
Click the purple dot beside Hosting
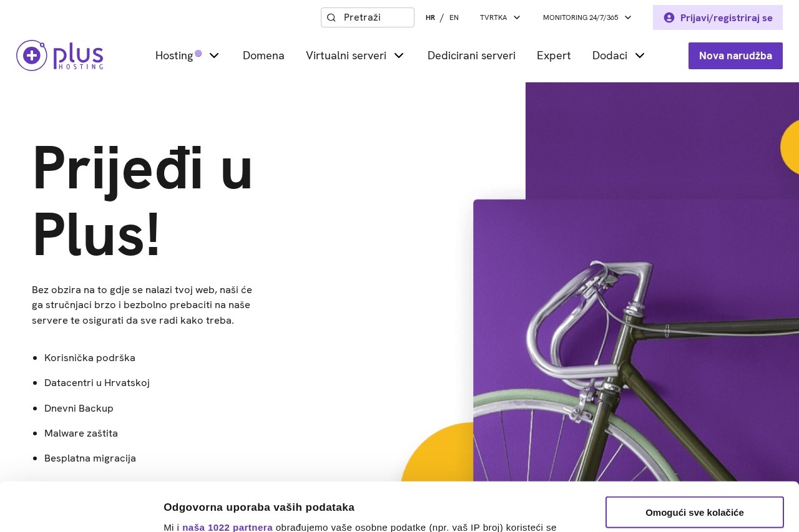(x=198, y=53)
